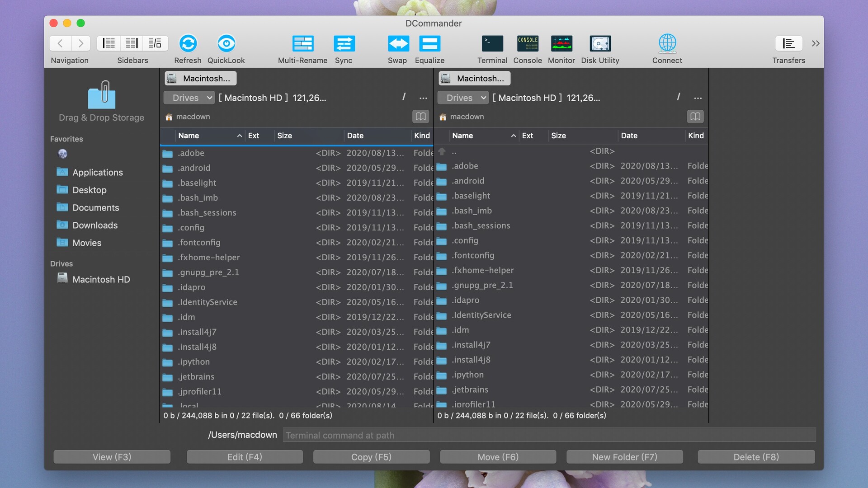Screen dimensions: 868x488
Task: Expand the toolbar overflow chevrons
Action: pos(816,43)
